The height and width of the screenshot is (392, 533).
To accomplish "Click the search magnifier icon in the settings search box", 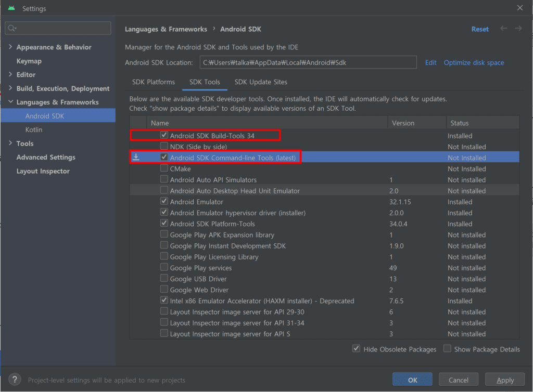I will click(x=12, y=28).
